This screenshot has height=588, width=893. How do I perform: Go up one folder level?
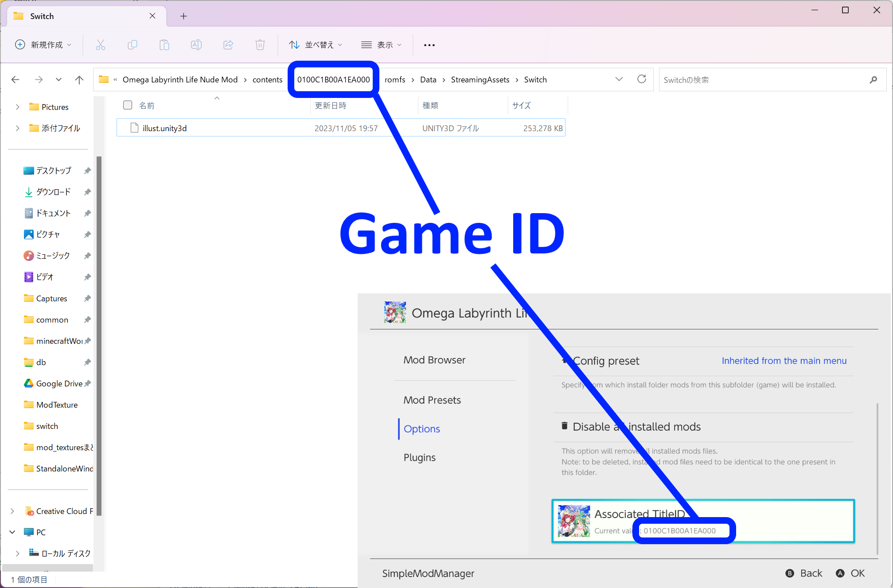point(79,80)
